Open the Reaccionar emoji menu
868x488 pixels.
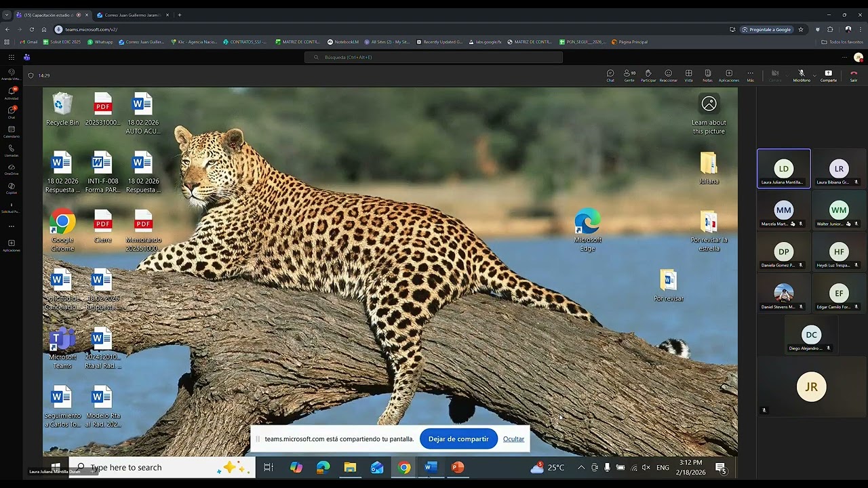(668, 76)
